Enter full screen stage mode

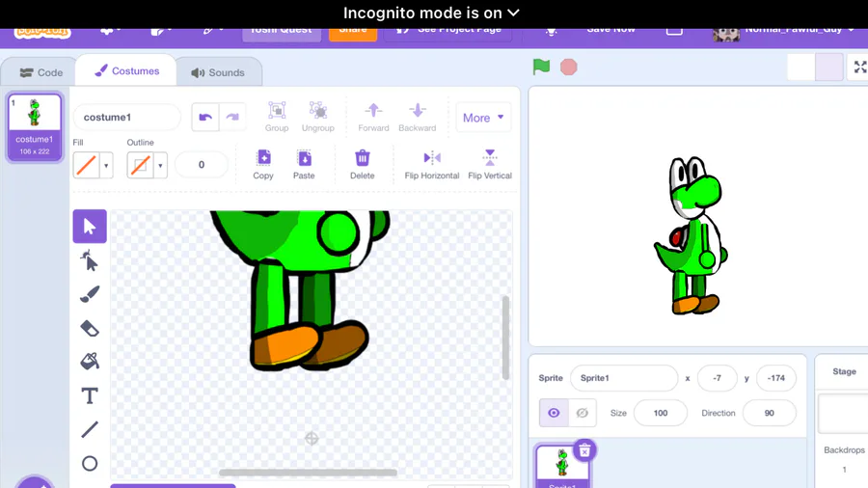[859, 67]
